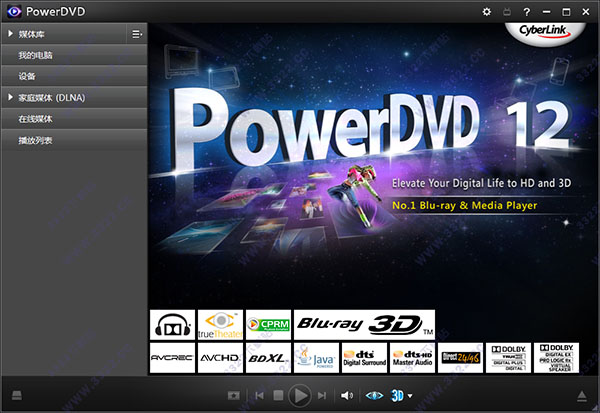
Task: Click the eject disc icon
Action: click(x=582, y=396)
